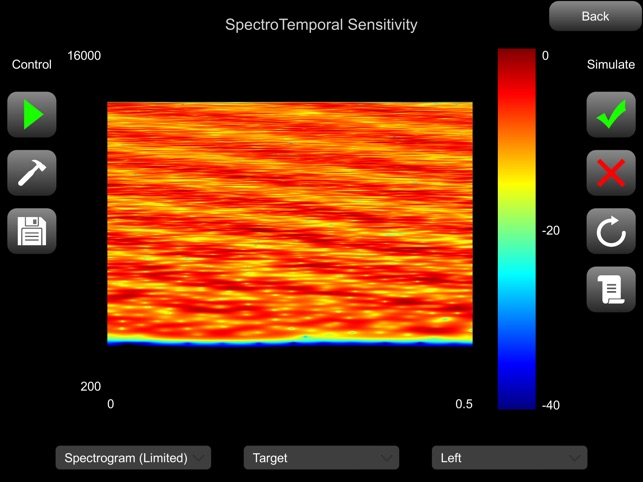
Task: Open the hammer tool settings
Action: tap(32, 173)
